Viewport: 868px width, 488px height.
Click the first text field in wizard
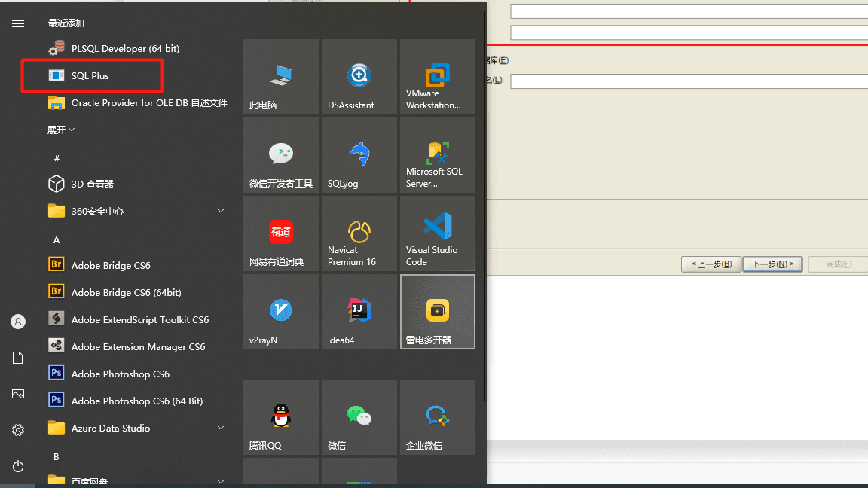pyautogui.click(x=689, y=11)
